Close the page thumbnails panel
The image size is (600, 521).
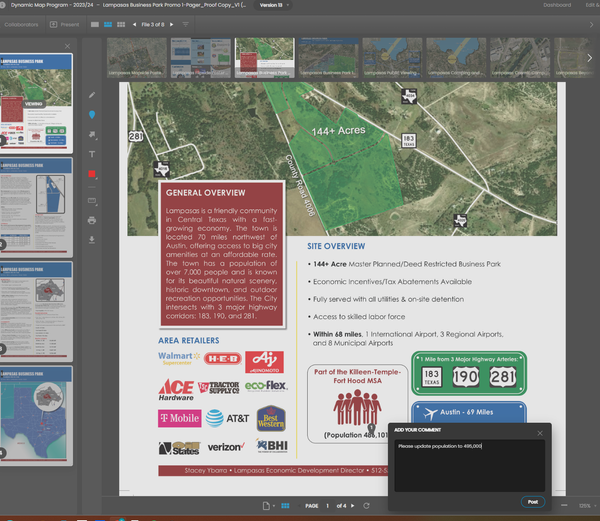point(67,46)
